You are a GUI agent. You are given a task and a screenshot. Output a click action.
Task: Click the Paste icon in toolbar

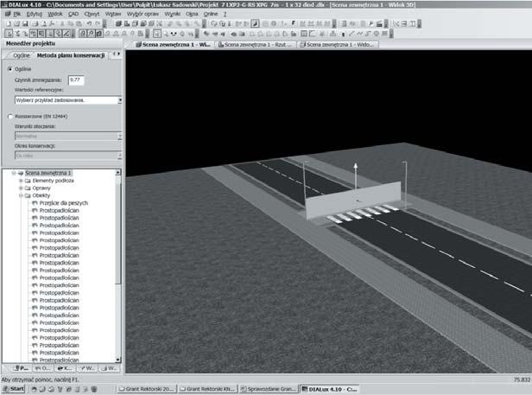tap(79, 24)
